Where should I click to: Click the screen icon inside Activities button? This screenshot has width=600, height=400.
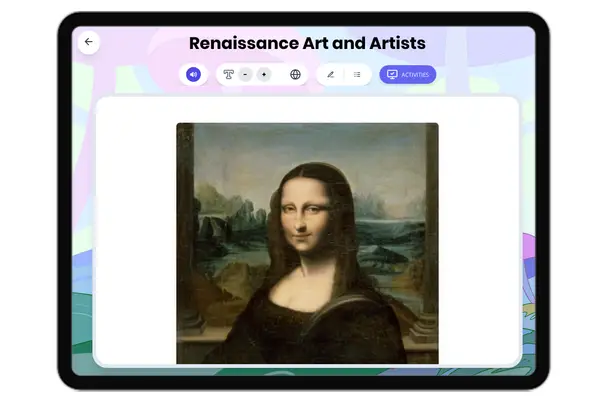[392, 74]
